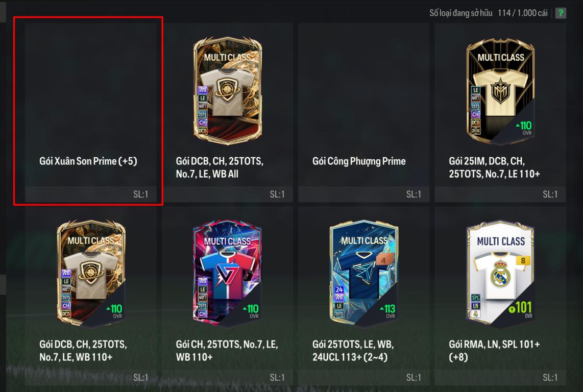
Task: Click the blue Multi Class 113 OVR card
Action: (364, 275)
